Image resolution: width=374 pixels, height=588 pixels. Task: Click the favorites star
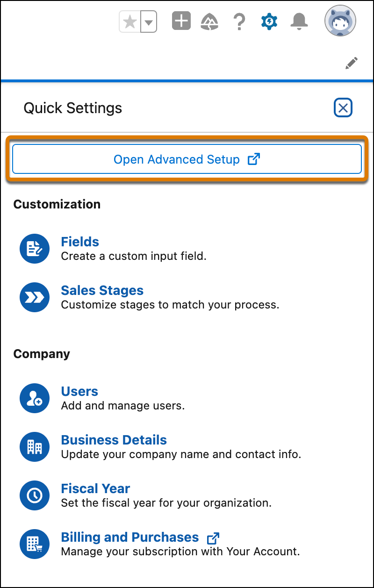[x=129, y=21]
